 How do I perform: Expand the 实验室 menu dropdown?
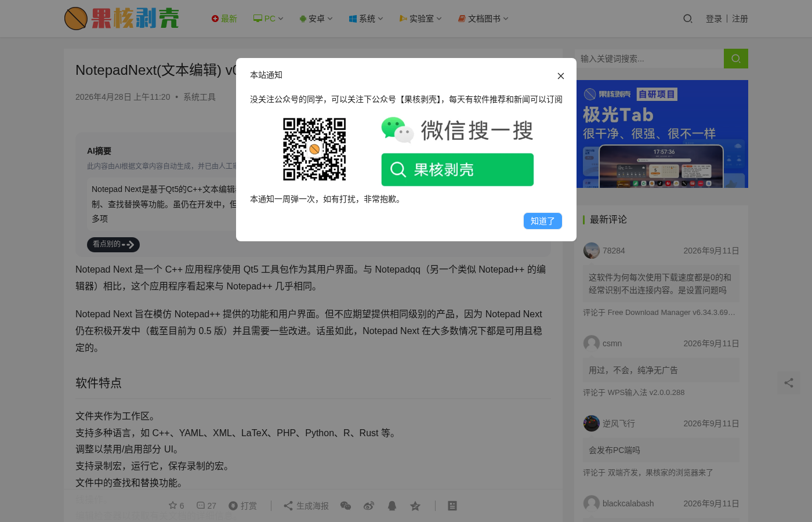(x=420, y=19)
